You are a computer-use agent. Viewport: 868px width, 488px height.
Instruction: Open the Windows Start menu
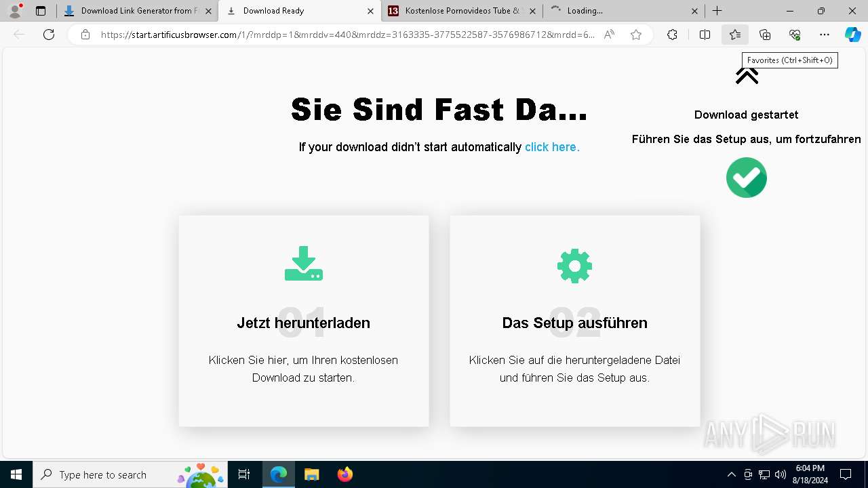click(x=16, y=474)
